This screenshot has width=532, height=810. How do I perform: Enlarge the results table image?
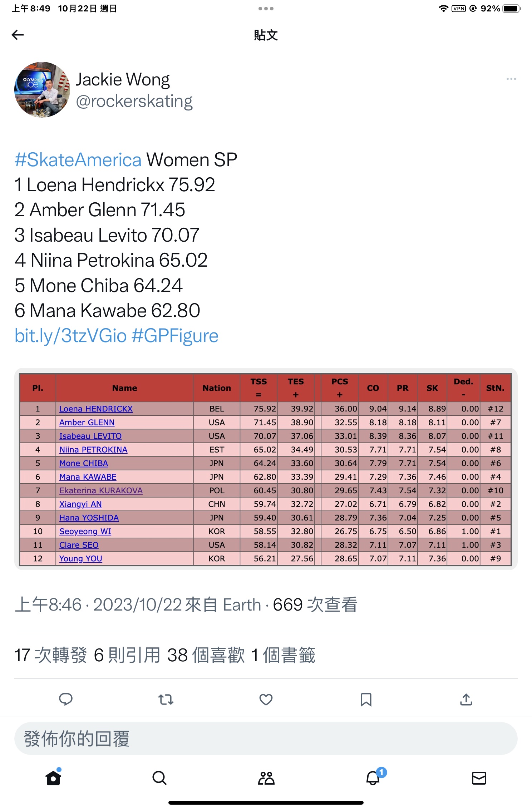click(x=266, y=469)
